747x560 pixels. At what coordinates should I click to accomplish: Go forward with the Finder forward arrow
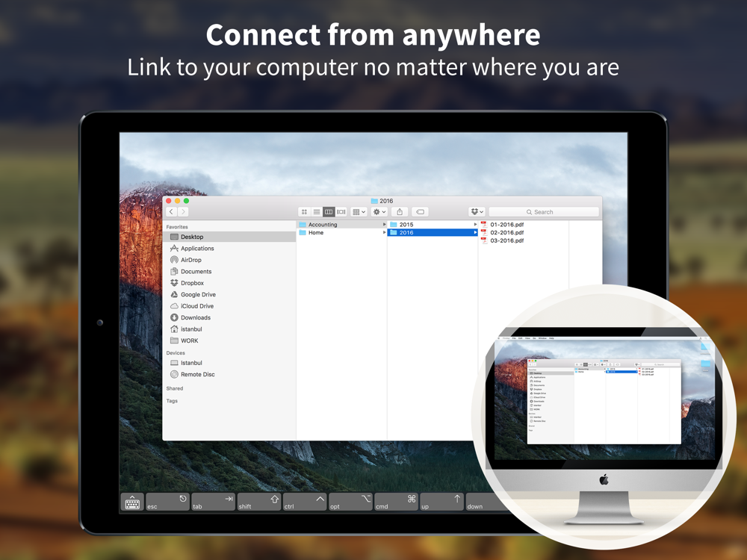(x=183, y=212)
